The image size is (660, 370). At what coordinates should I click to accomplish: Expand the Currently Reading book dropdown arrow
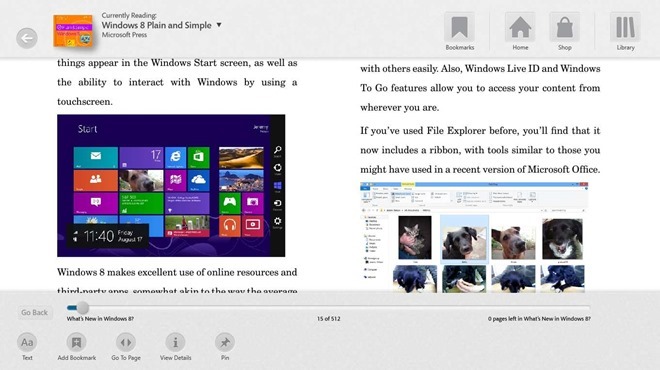pyautogui.click(x=219, y=25)
